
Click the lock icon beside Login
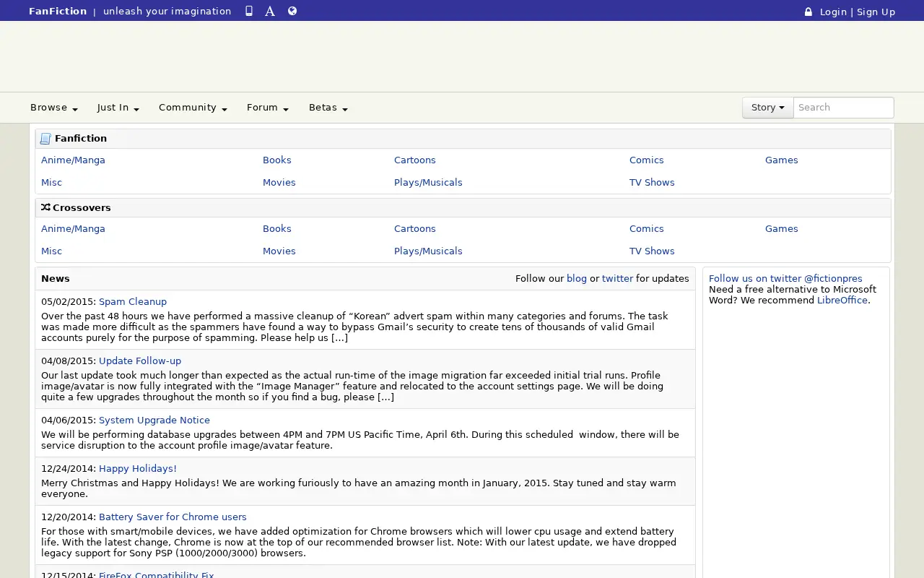point(808,12)
